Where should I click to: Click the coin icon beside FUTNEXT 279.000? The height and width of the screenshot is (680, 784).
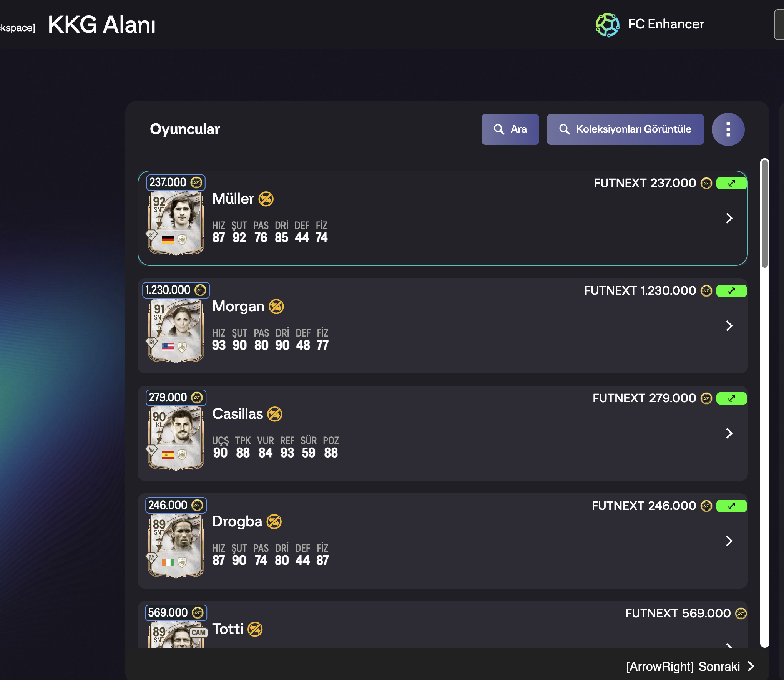(706, 398)
